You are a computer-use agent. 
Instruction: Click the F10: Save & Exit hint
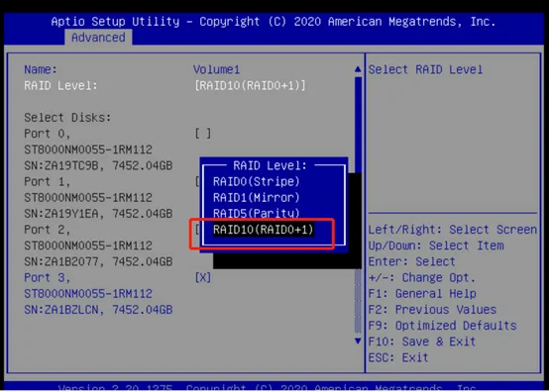pyautogui.click(x=422, y=342)
